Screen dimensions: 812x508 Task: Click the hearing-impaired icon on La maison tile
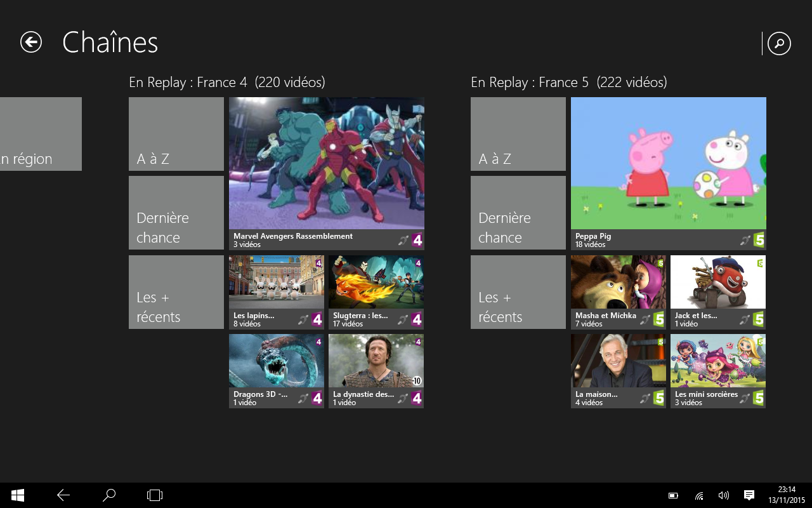click(x=645, y=398)
